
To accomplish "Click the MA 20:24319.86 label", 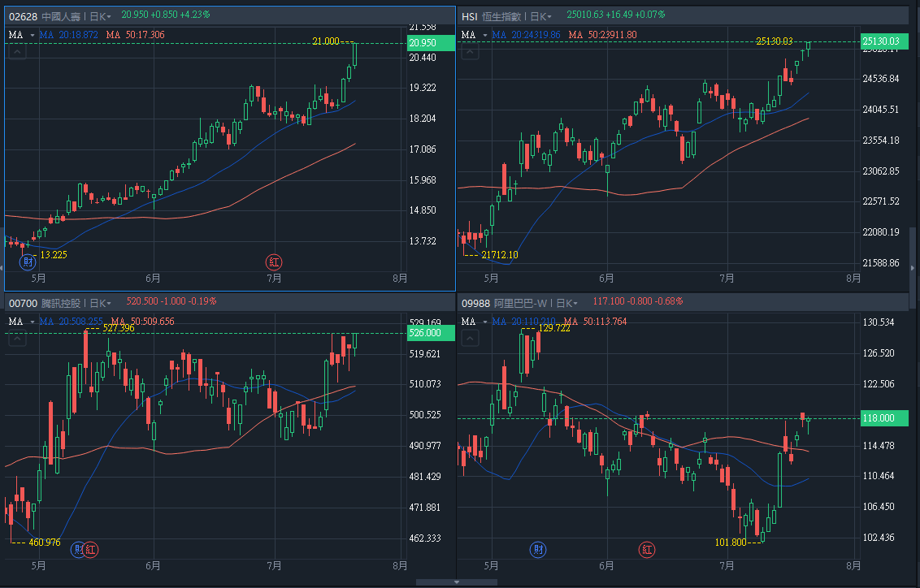I will [x=527, y=35].
